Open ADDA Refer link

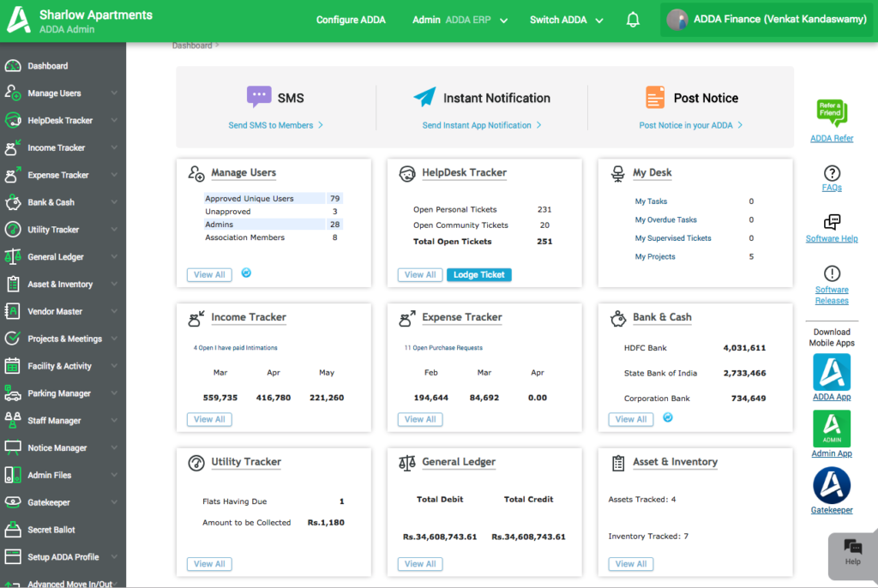832,138
